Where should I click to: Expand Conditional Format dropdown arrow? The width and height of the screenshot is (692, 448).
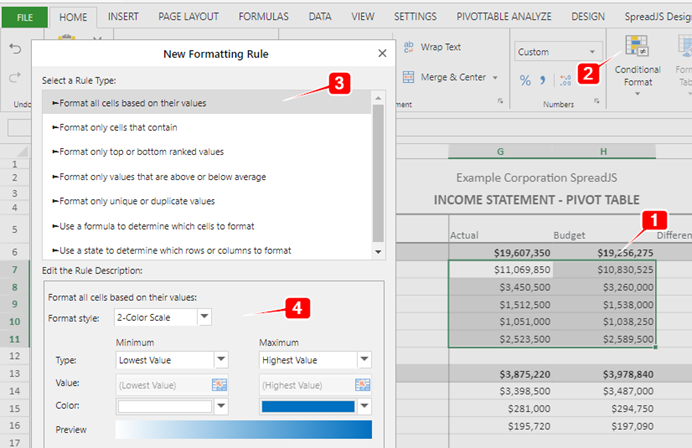[x=637, y=94]
